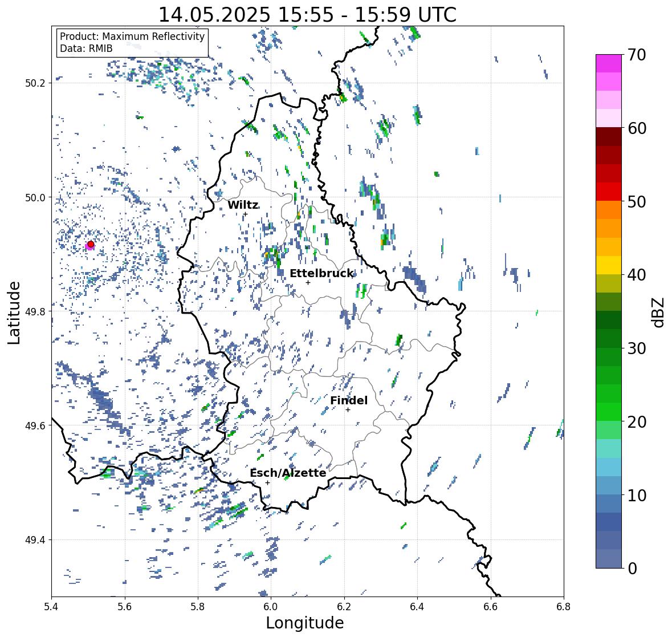Click the 6.4 longitude tick label
The width and height of the screenshot is (672, 637).
tap(417, 607)
